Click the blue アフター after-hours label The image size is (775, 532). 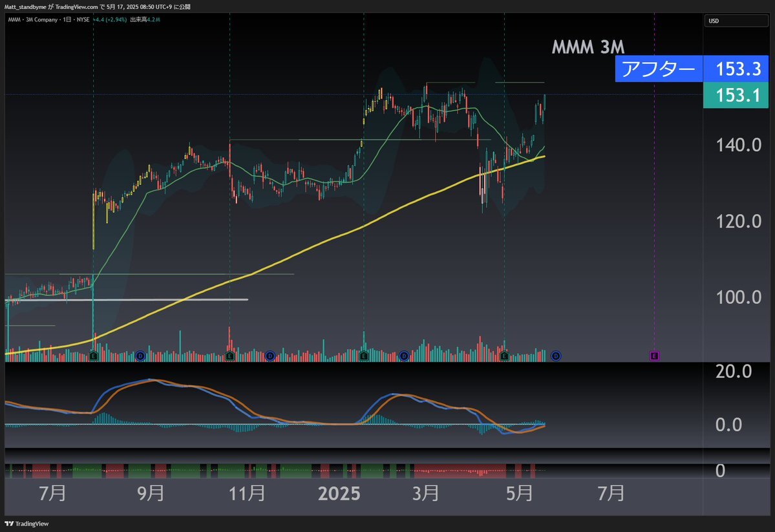click(x=659, y=69)
